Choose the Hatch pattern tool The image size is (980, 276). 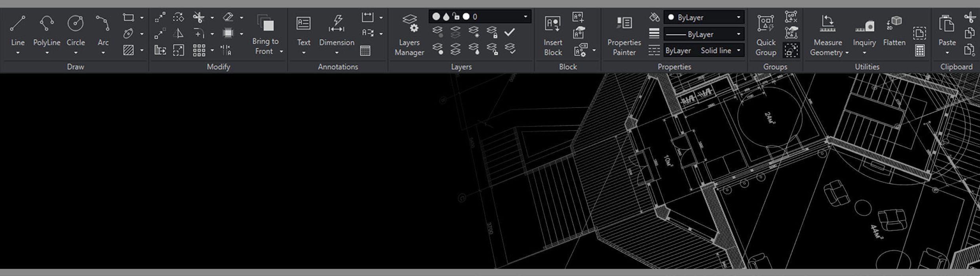128,50
